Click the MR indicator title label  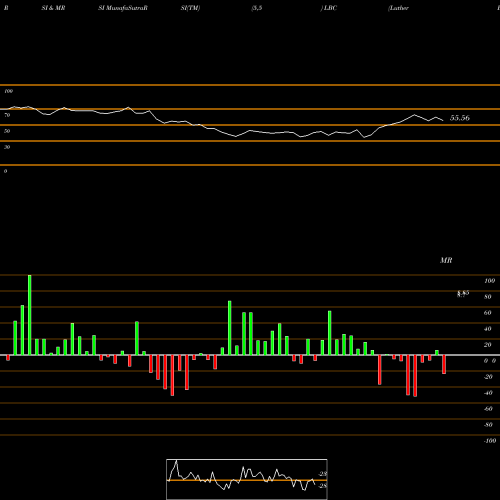coord(446,260)
